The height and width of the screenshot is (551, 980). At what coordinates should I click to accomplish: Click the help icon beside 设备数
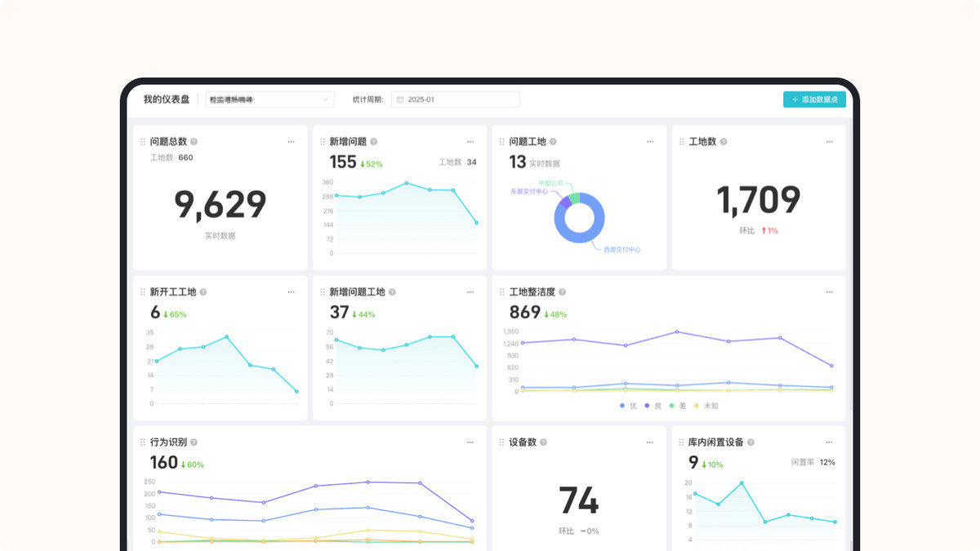click(543, 442)
